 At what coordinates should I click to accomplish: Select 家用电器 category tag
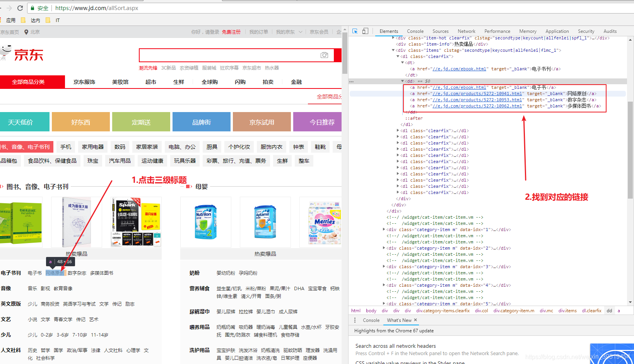tap(93, 147)
